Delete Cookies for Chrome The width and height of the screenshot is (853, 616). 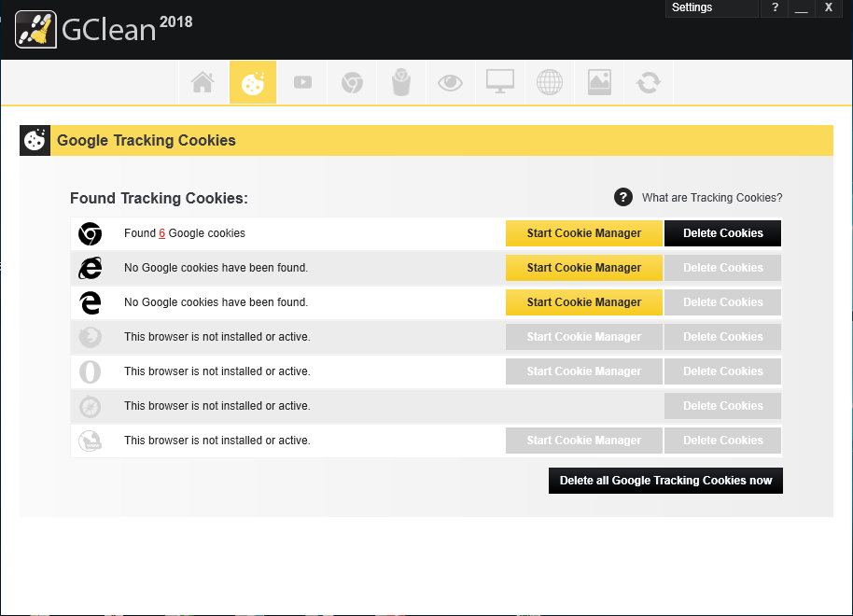[723, 233]
